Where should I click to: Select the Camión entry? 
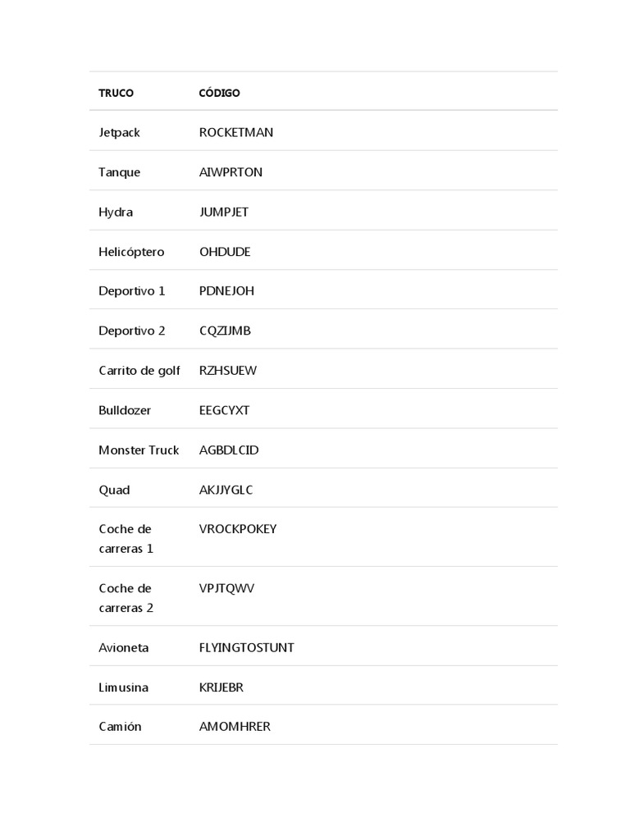coord(120,727)
